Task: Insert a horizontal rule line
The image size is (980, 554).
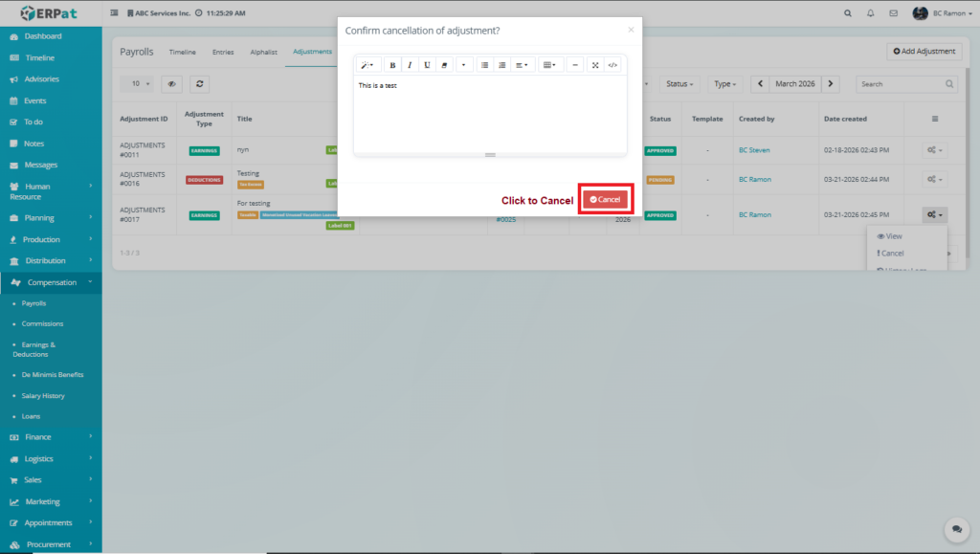Action: (575, 65)
